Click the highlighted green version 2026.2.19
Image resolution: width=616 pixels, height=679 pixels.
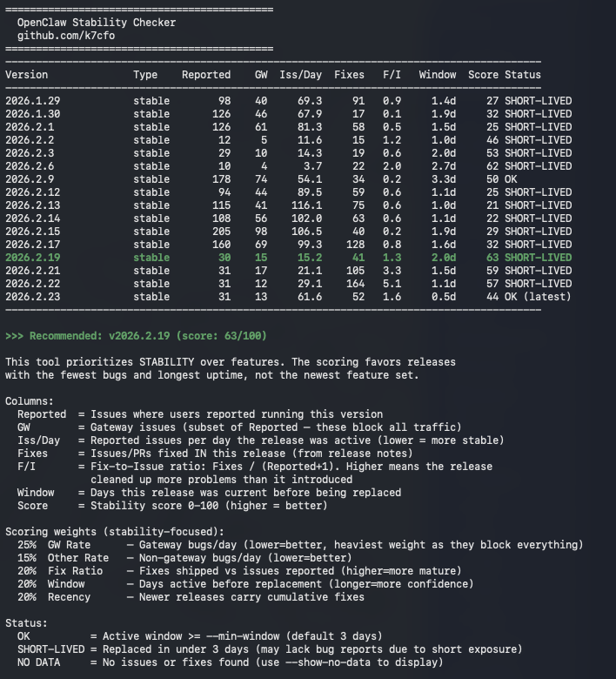[x=33, y=257]
